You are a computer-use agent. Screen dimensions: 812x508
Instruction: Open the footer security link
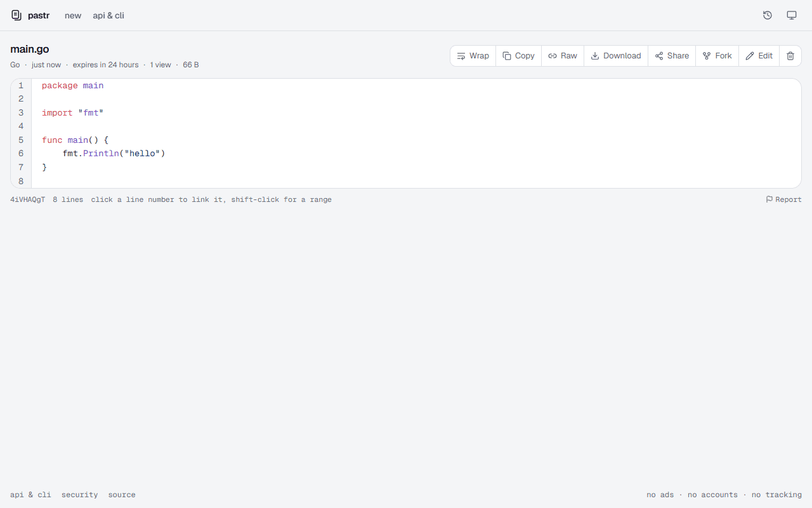pos(79,495)
